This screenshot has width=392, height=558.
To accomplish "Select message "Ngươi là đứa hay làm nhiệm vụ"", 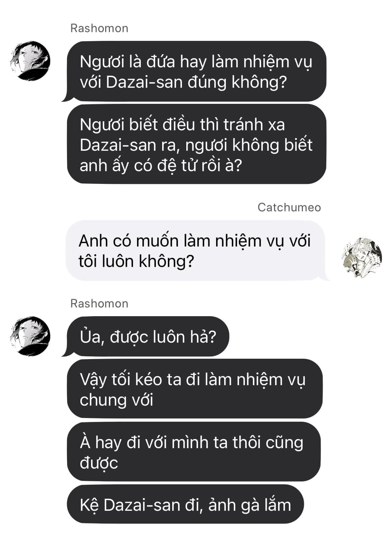I will pyautogui.click(x=196, y=71).
